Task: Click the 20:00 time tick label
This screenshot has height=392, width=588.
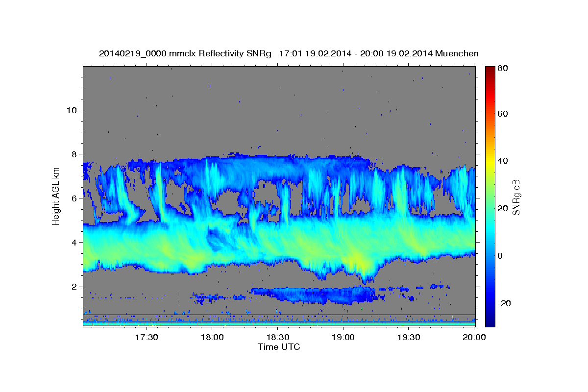Action: pyautogui.click(x=474, y=337)
